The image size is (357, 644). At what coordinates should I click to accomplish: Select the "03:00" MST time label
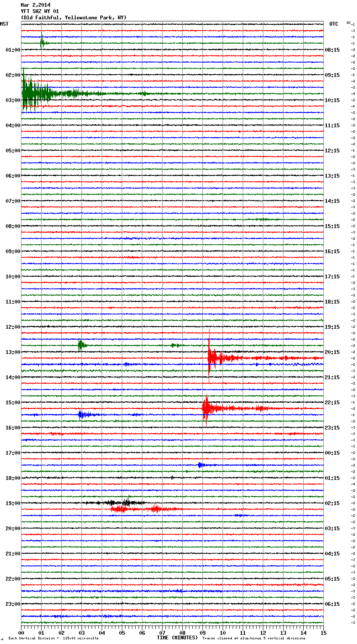pos(13,100)
